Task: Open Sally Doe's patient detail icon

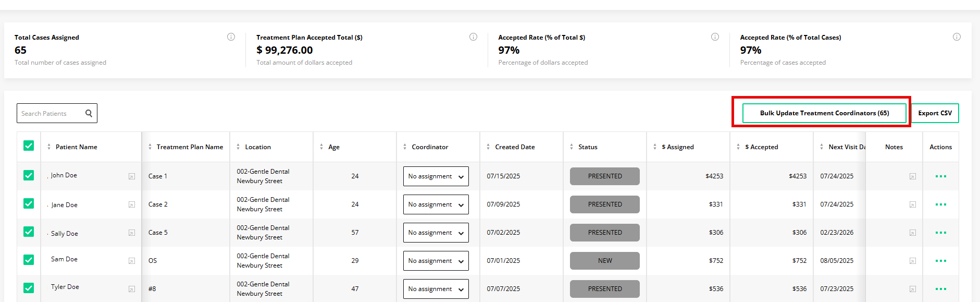Action: pos(132,233)
